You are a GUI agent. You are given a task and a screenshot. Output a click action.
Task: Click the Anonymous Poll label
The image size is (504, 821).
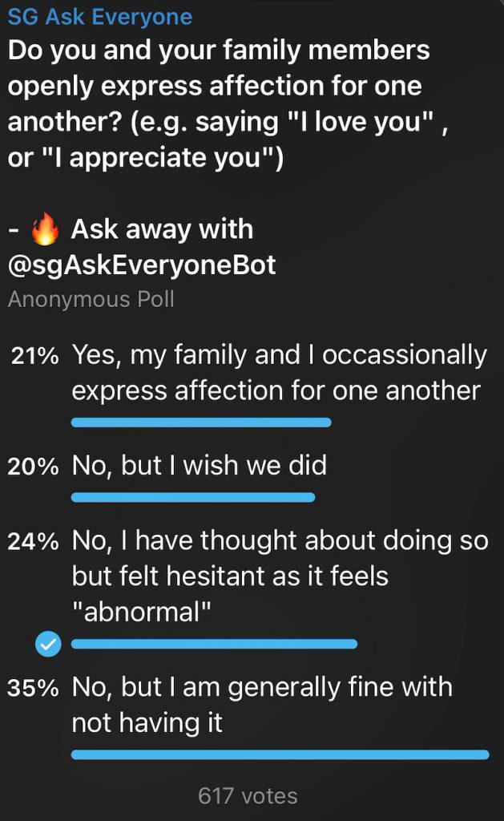click(x=91, y=300)
